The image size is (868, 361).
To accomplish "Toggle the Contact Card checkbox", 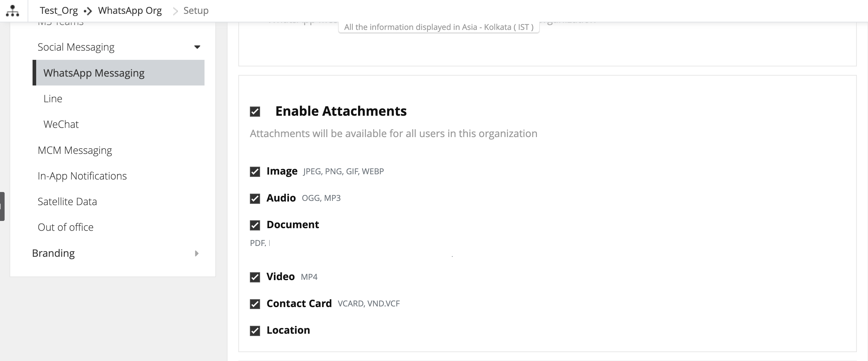I will 255,304.
